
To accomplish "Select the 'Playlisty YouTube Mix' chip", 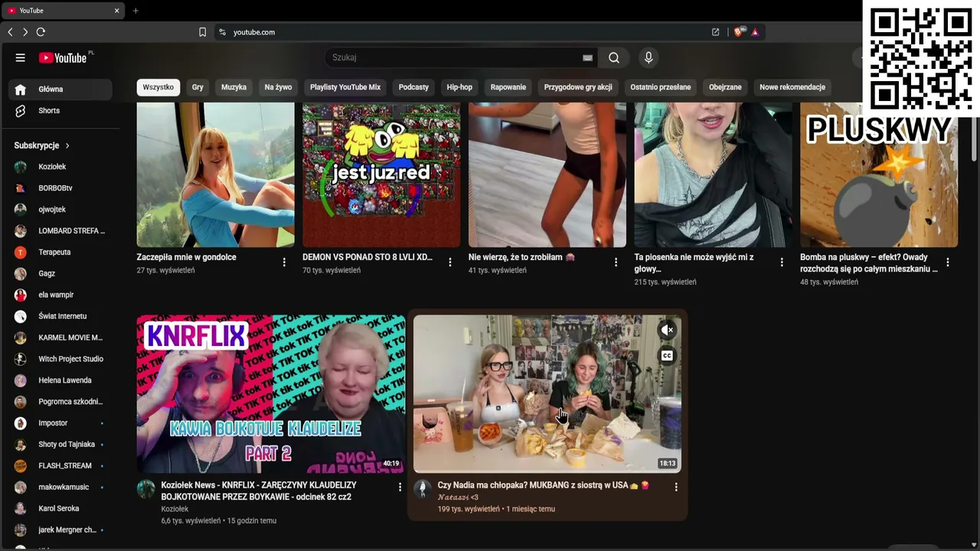I will click(345, 87).
